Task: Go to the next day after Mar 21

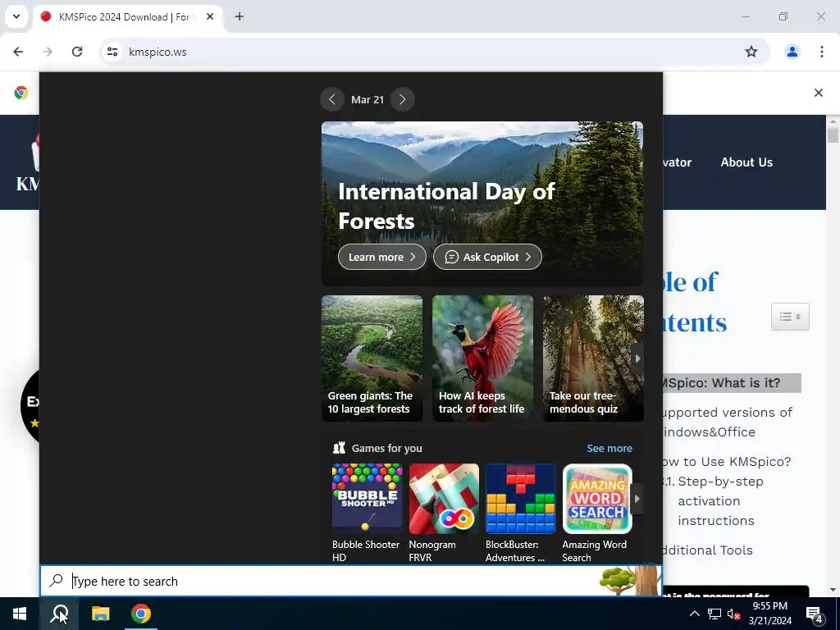Action: click(402, 99)
